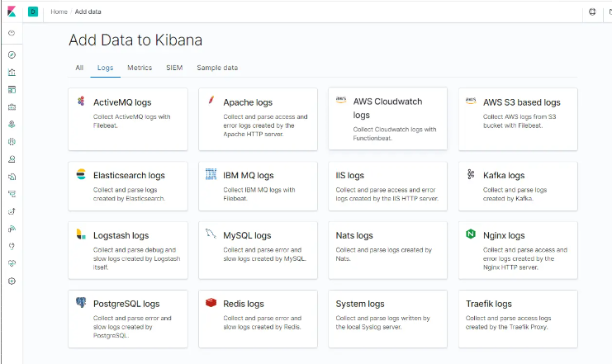Screen dimensions: 612x364
Task: Open Machine Learning from the sidebar icon
Action: point(12,142)
